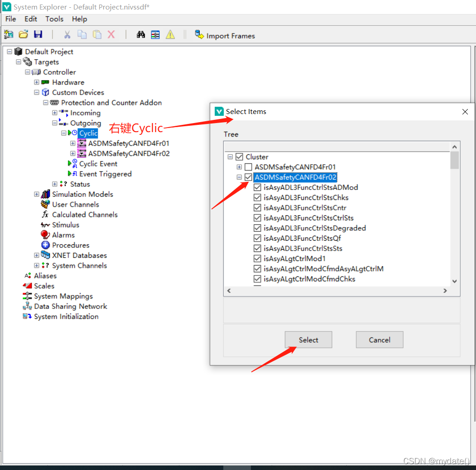This screenshot has height=470, width=476.
Task: Select the Event Triggered tree item
Action: pyautogui.click(x=105, y=174)
